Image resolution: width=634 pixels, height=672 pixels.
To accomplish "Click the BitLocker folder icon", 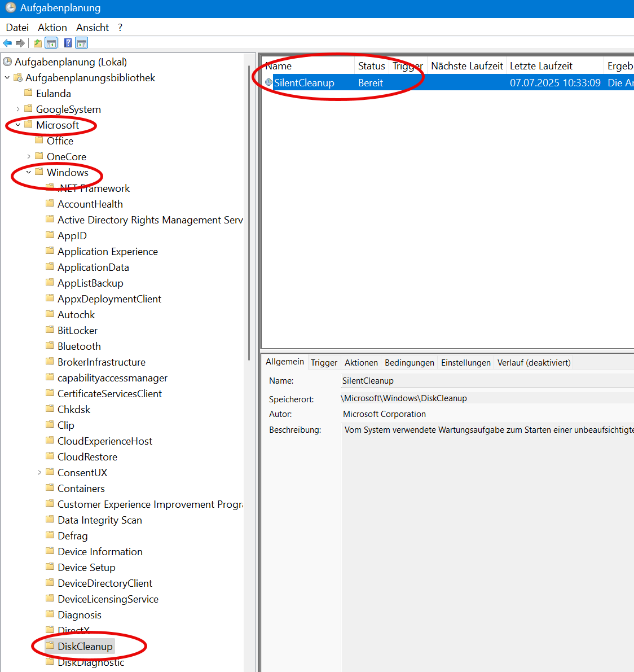I will point(50,330).
